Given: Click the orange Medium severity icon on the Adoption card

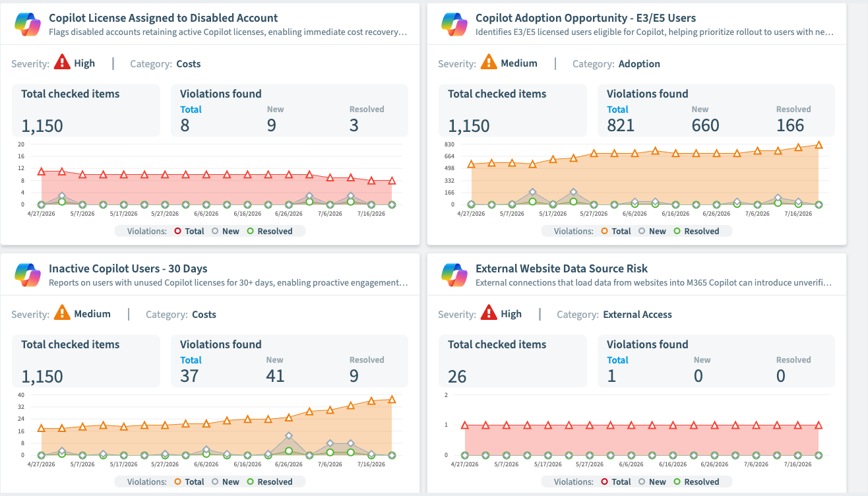Looking at the screenshot, I should pyautogui.click(x=489, y=63).
